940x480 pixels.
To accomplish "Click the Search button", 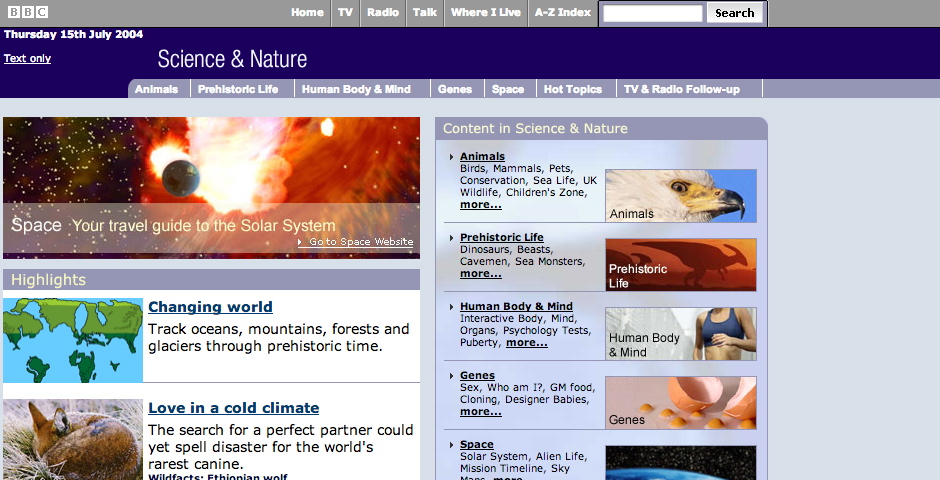I will pyautogui.click(x=734, y=13).
